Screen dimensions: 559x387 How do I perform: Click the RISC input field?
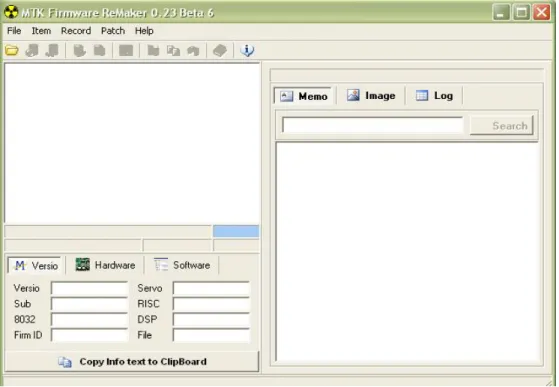point(211,304)
